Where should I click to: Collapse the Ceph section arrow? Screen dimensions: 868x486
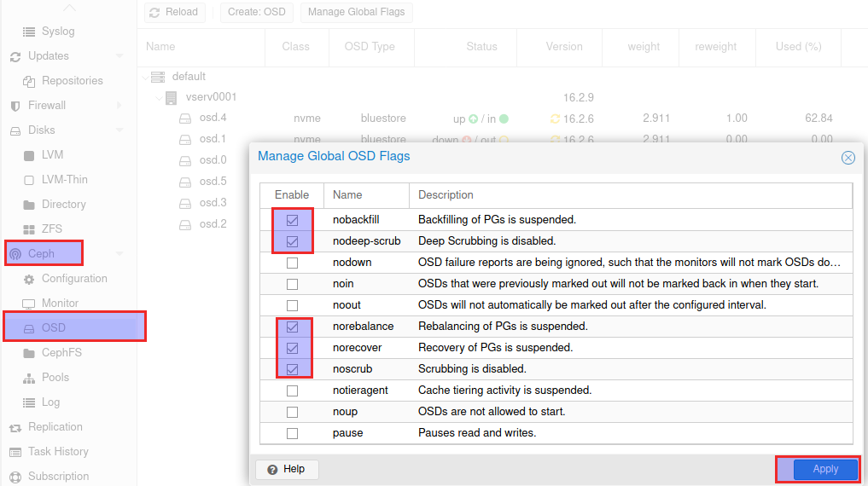pyautogui.click(x=119, y=254)
